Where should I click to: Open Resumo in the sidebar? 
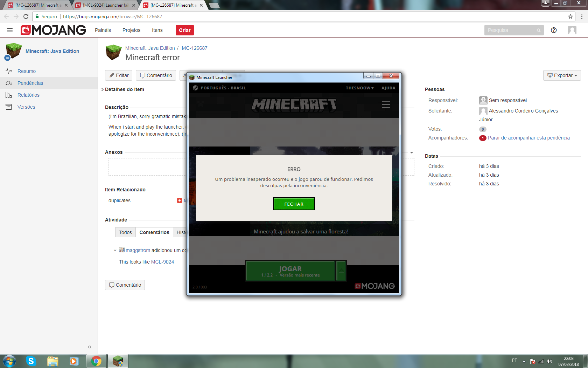pos(27,71)
